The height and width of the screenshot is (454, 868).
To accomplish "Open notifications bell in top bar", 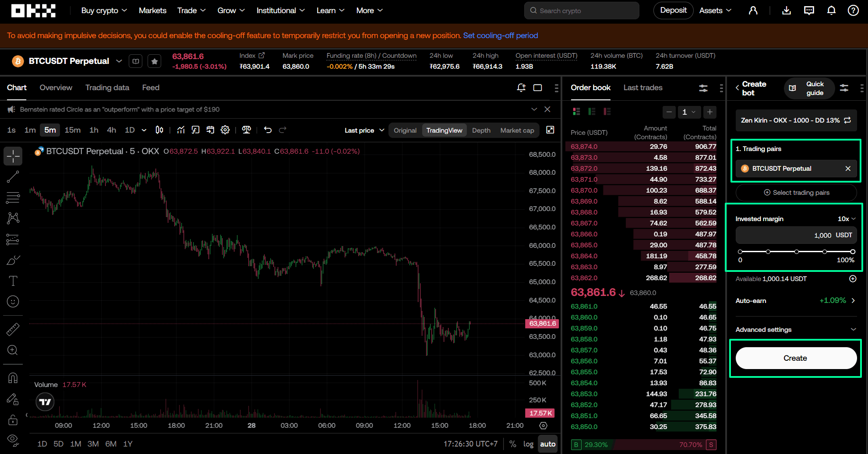I will 831,11.
